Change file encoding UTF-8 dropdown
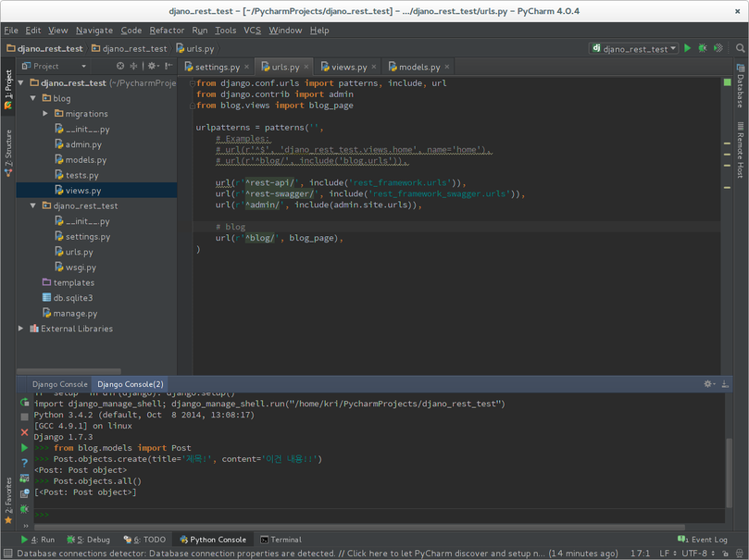Viewport: 749px width, 560px height. [698, 554]
